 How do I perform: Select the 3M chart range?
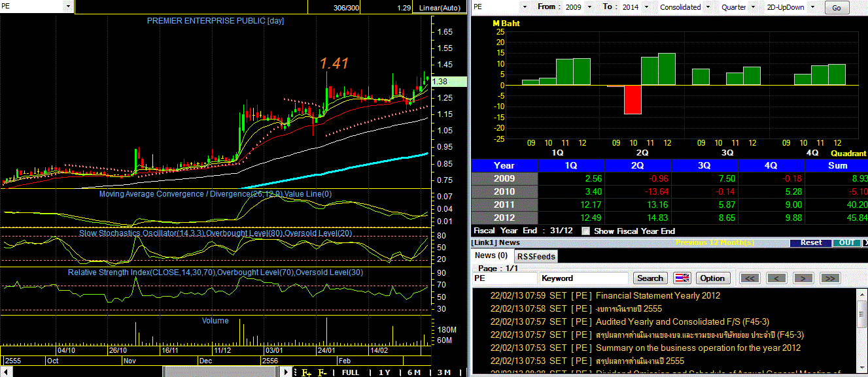(443, 372)
